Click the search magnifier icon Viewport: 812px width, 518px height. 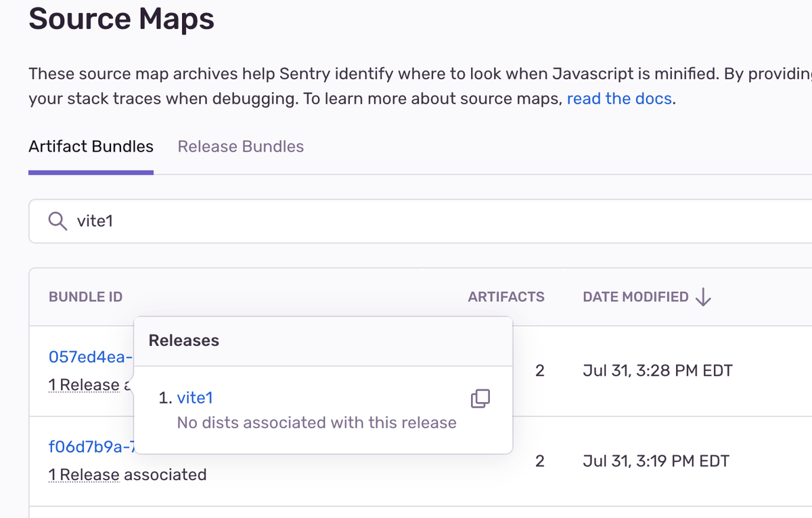click(57, 221)
